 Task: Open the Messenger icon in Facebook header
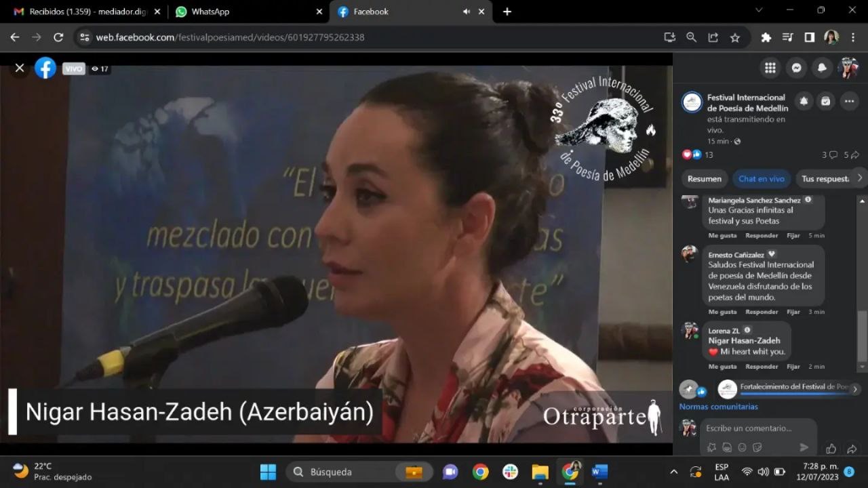coord(796,68)
